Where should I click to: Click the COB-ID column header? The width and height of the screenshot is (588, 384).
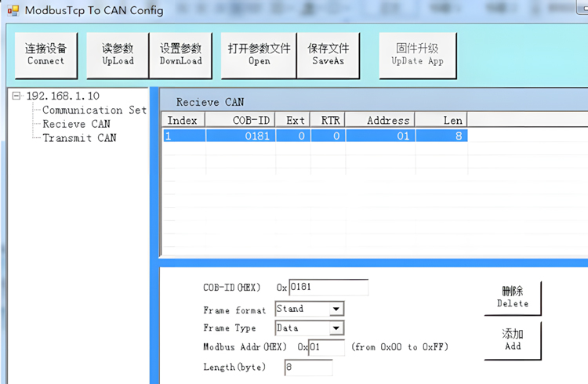pyautogui.click(x=240, y=121)
